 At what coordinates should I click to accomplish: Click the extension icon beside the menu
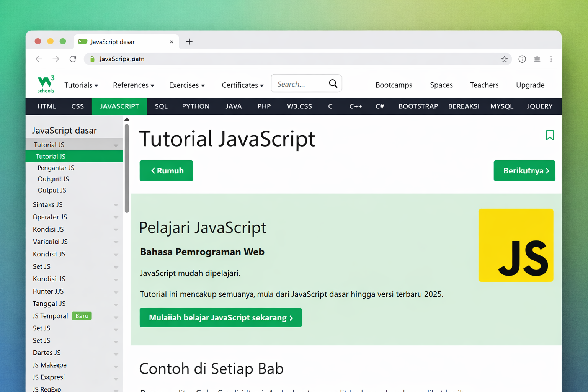click(x=537, y=59)
